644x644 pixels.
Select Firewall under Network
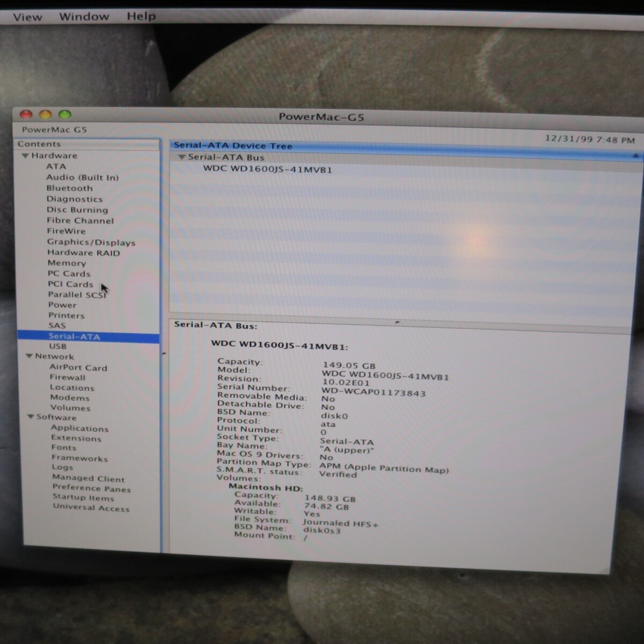pyautogui.click(x=68, y=377)
